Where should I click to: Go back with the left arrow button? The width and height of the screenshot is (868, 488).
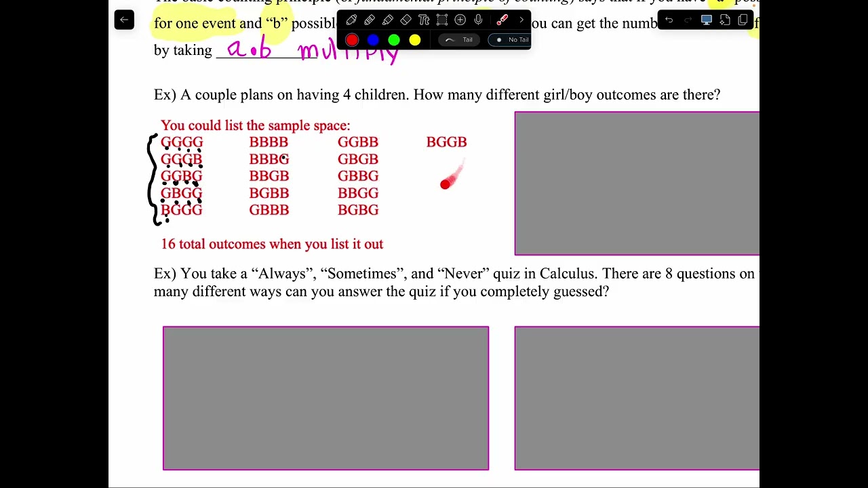coord(124,20)
